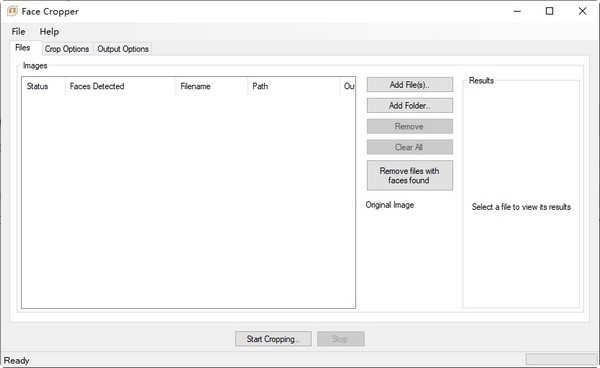Image resolution: width=600 pixels, height=368 pixels.
Task: Close the Face Cropper window
Action: 582,11
